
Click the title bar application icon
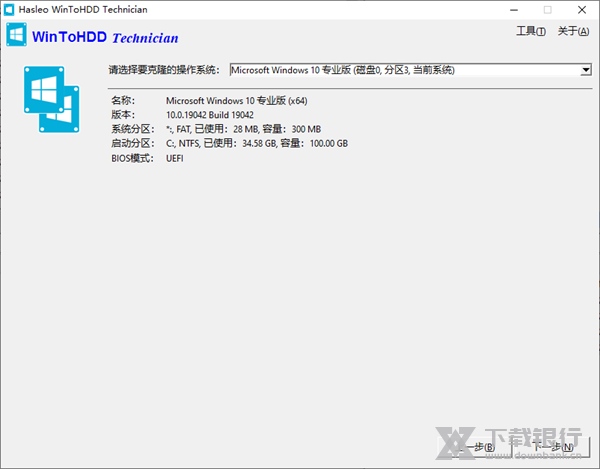[x=8, y=10]
